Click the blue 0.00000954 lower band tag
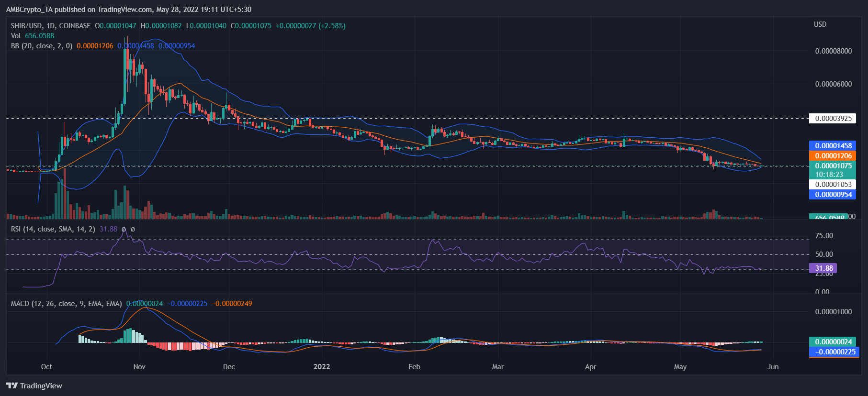The image size is (868, 396). click(x=833, y=195)
